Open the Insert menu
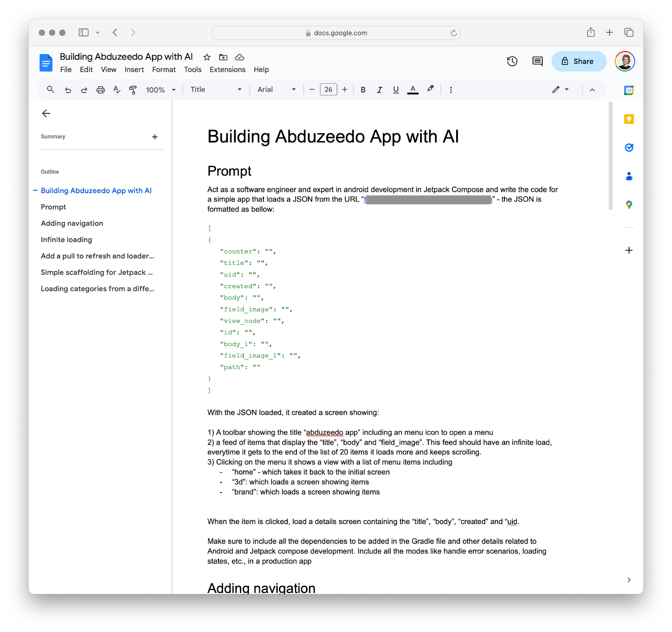The image size is (672, 632). point(134,70)
